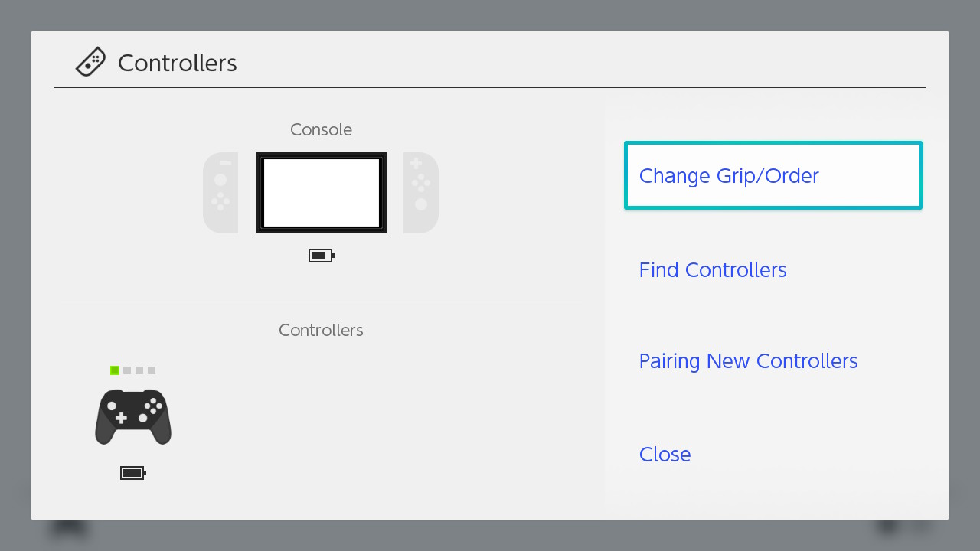Screen dimensions: 980x551
Task: Click the second player LED square
Action: click(x=127, y=370)
